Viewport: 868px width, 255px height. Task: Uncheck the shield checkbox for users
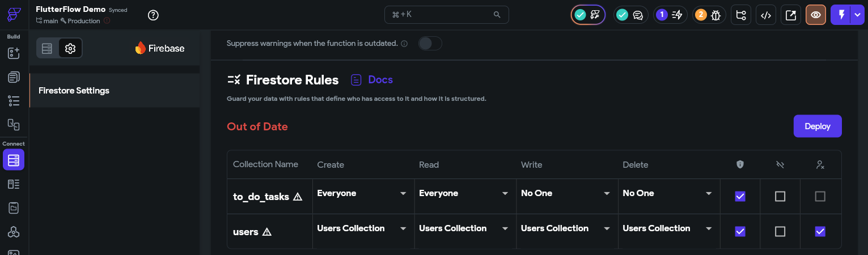click(740, 231)
